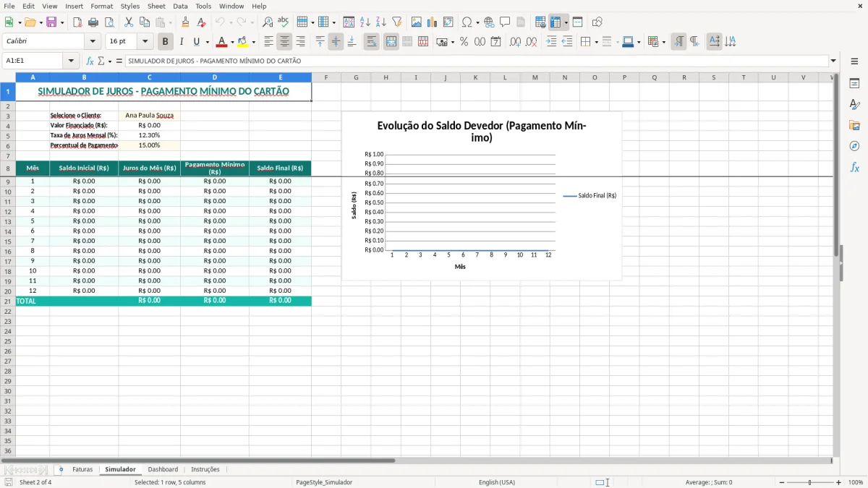868x488 pixels.
Task: Open the font name dropdown
Action: (93, 42)
